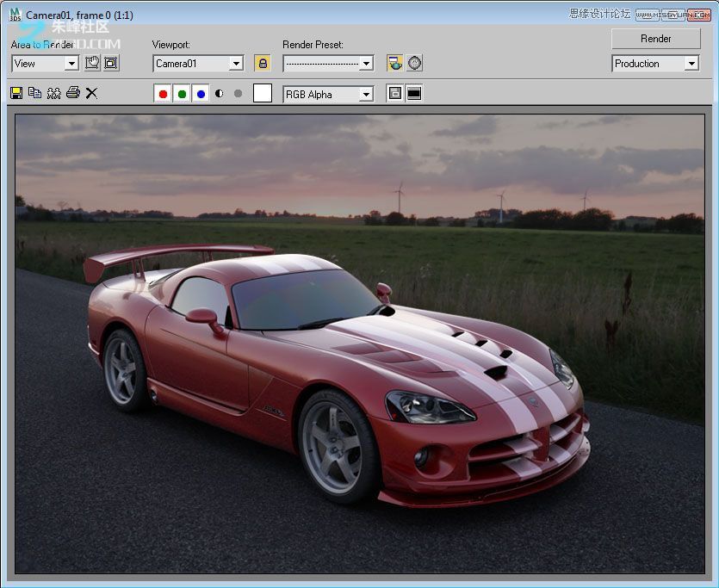719x588 pixels.
Task: Toggle the green channel display
Action: [182, 94]
